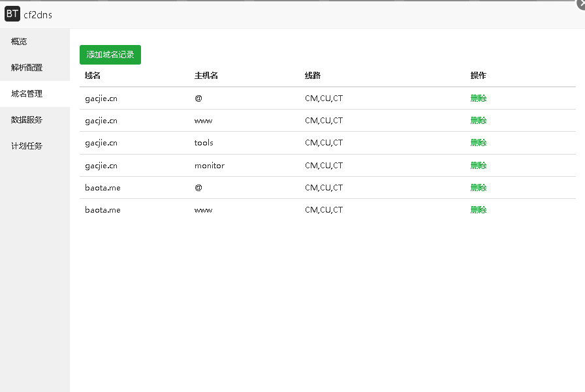
Task: Select the 域名管理 sidebar tab
Action: click(27, 94)
